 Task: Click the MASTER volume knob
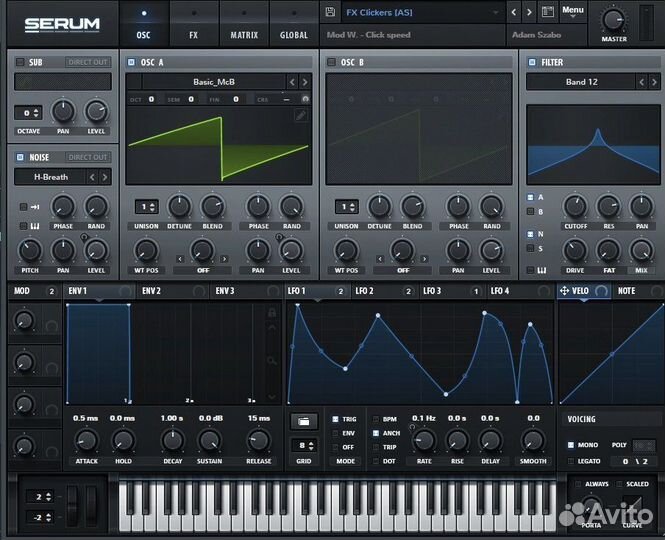(613, 20)
